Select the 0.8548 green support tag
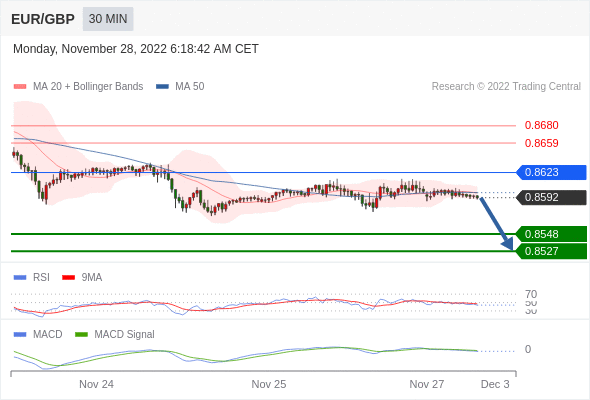The height and width of the screenshot is (400, 590). (551, 234)
